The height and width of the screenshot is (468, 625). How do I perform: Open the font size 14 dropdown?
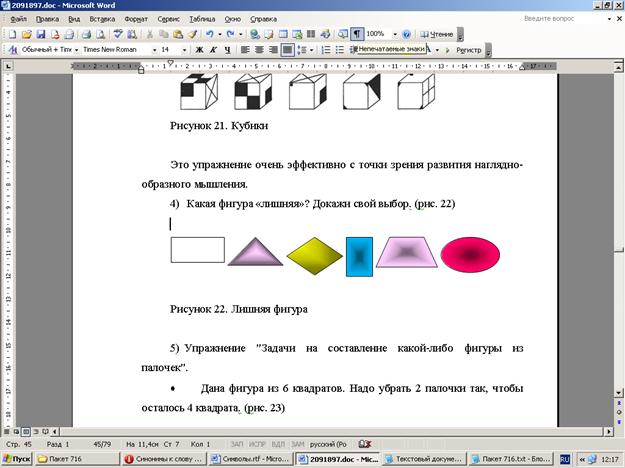184,49
